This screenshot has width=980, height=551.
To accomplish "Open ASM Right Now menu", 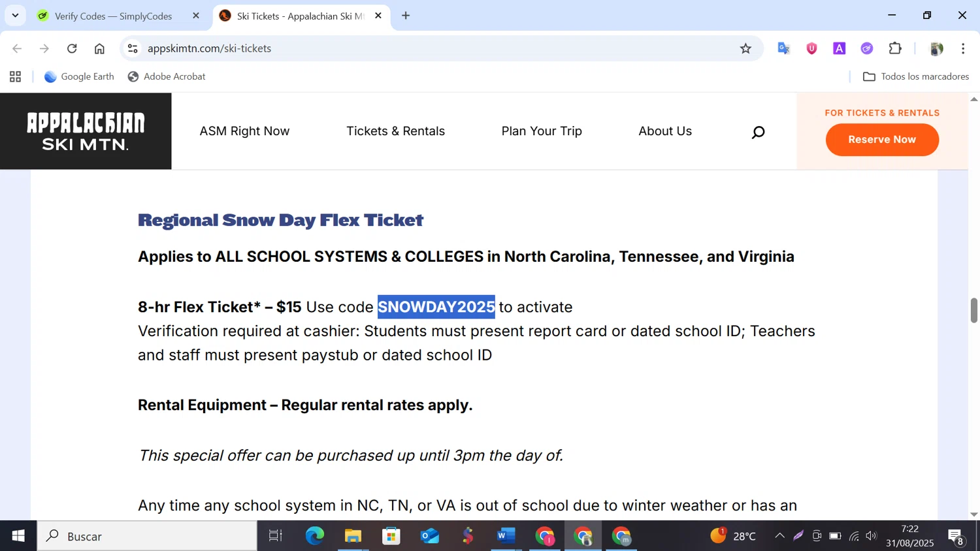I will click(x=244, y=131).
